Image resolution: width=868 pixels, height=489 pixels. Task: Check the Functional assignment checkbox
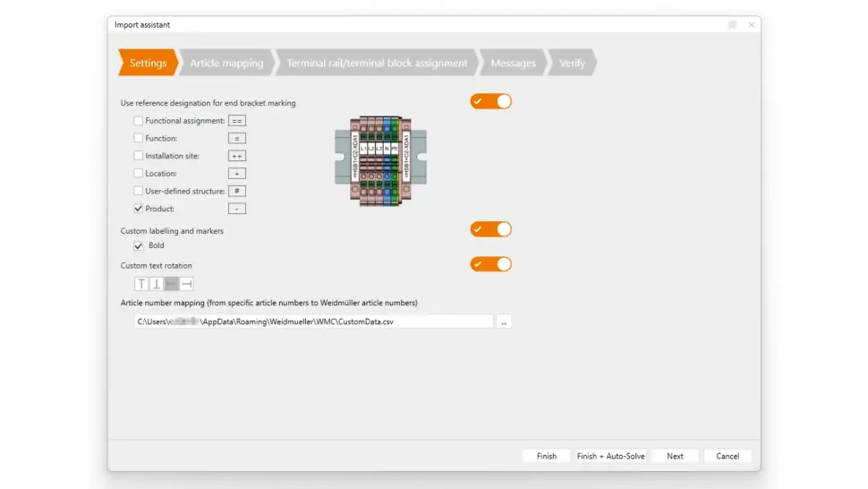pos(138,121)
